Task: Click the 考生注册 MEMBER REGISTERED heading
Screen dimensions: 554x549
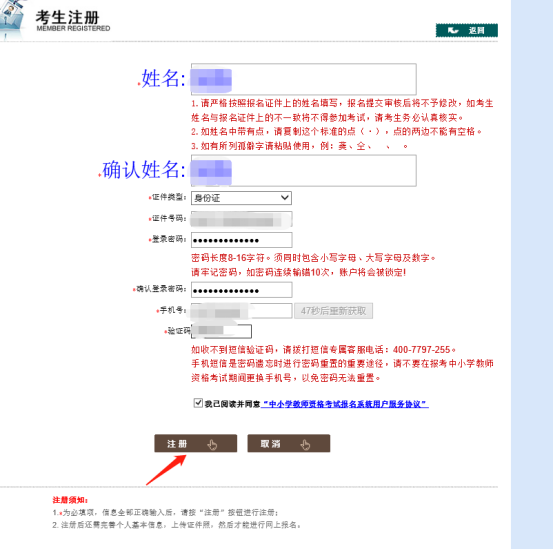Action: [72, 21]
